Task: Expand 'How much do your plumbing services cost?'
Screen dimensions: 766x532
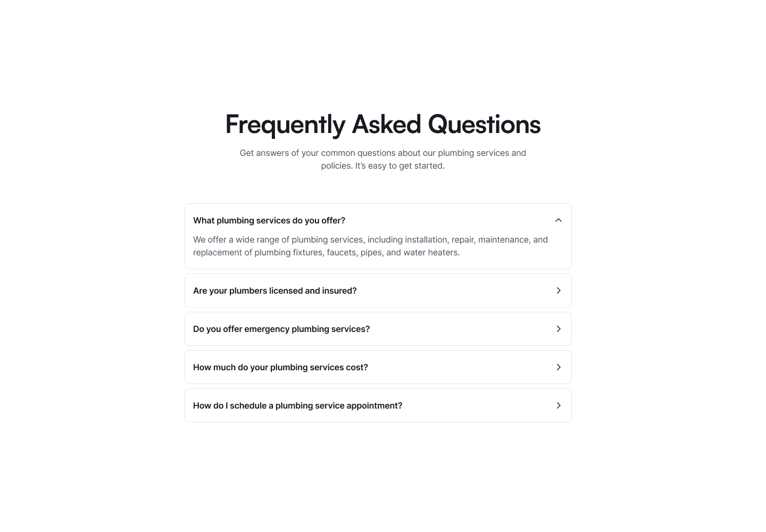Action: tap(378, 367)
